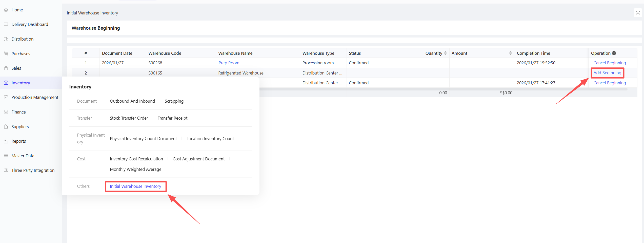
Task: Click Cancel Beginning for Prep Room row
Action: coord(609,63)
